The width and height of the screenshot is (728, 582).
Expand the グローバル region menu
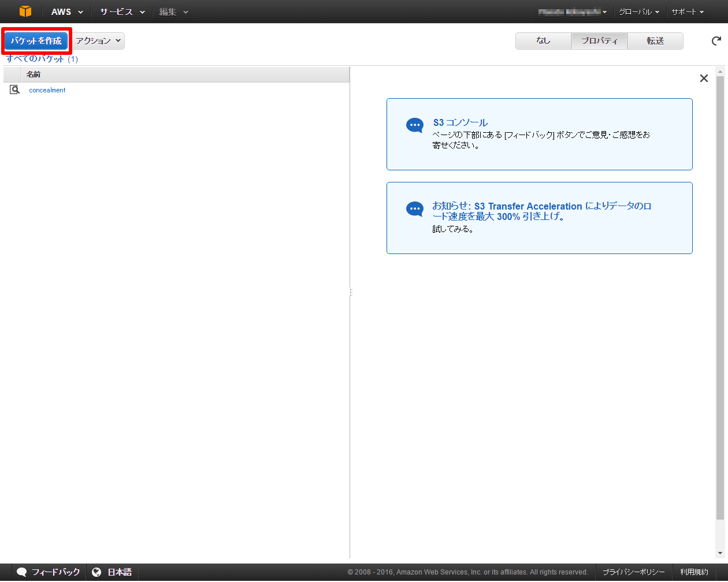coord(639,12)
